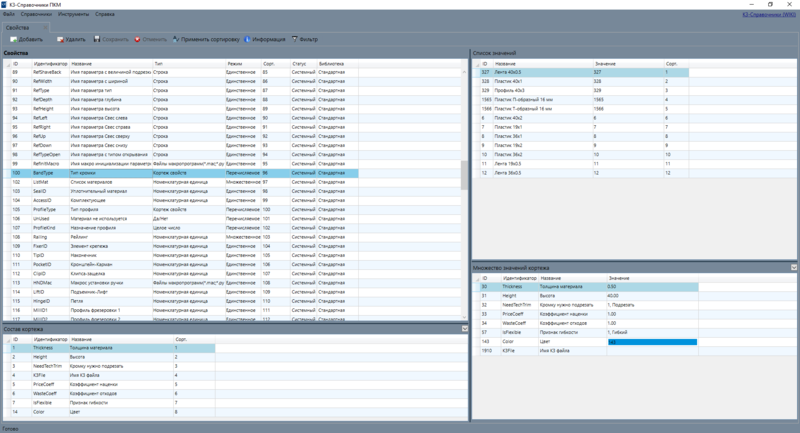800x433 pixels.
Task: Close the Свойства tab with its x
Action: 45,28
